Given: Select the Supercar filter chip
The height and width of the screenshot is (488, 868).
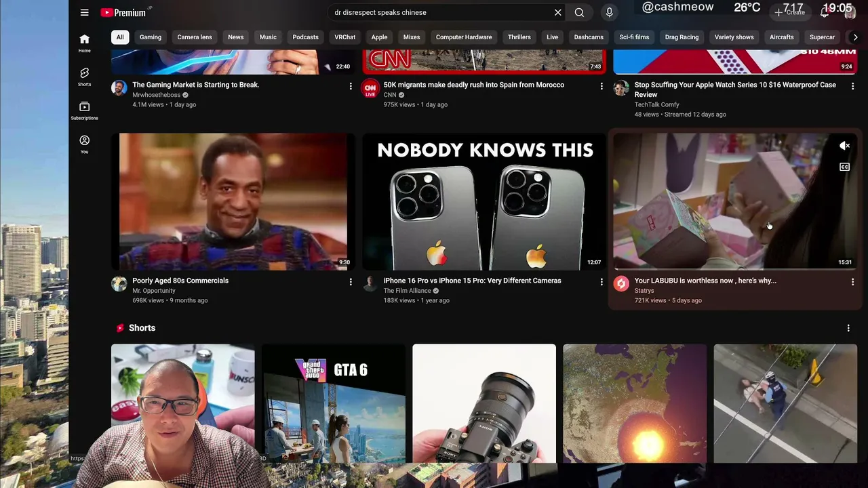Looking at the screenshot, I should tap(822, 37).
